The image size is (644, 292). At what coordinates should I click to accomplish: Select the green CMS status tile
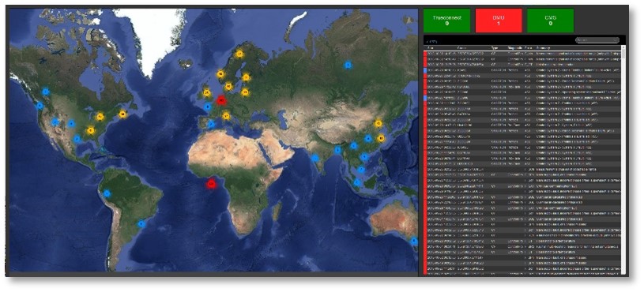tap(550, 21)
